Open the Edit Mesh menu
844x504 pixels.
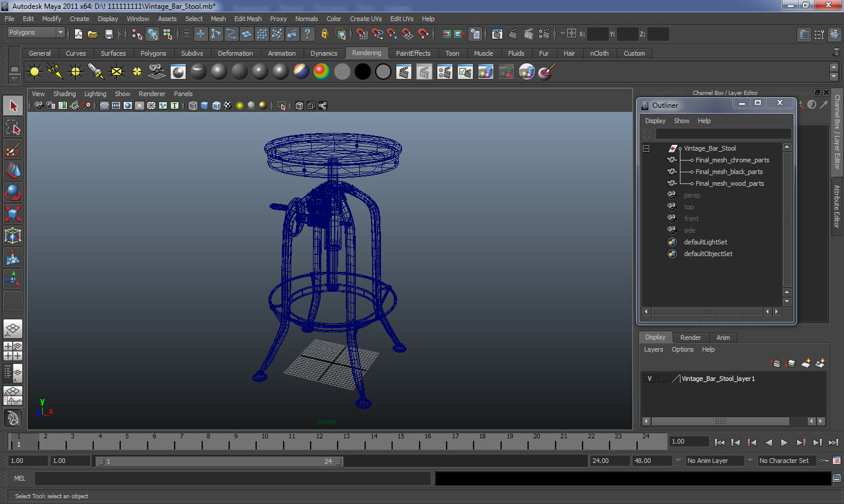tap(248, 19)
